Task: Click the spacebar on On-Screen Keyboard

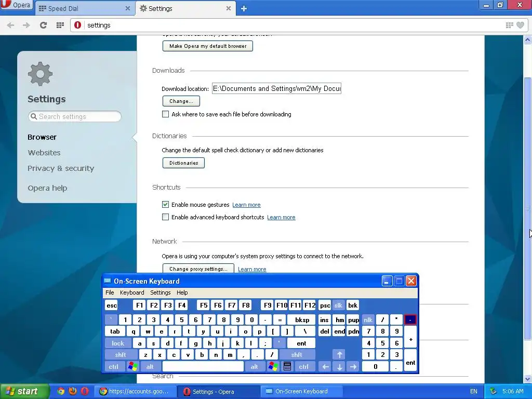Action: click(203, 367)
